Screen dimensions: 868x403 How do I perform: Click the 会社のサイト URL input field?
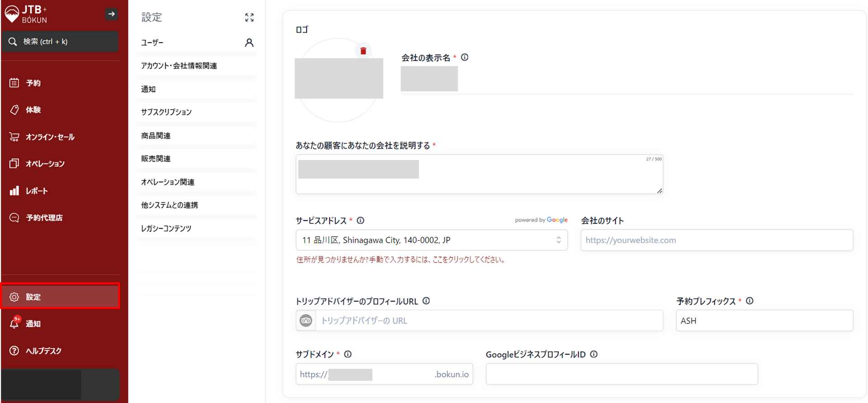tap(717, 240)
